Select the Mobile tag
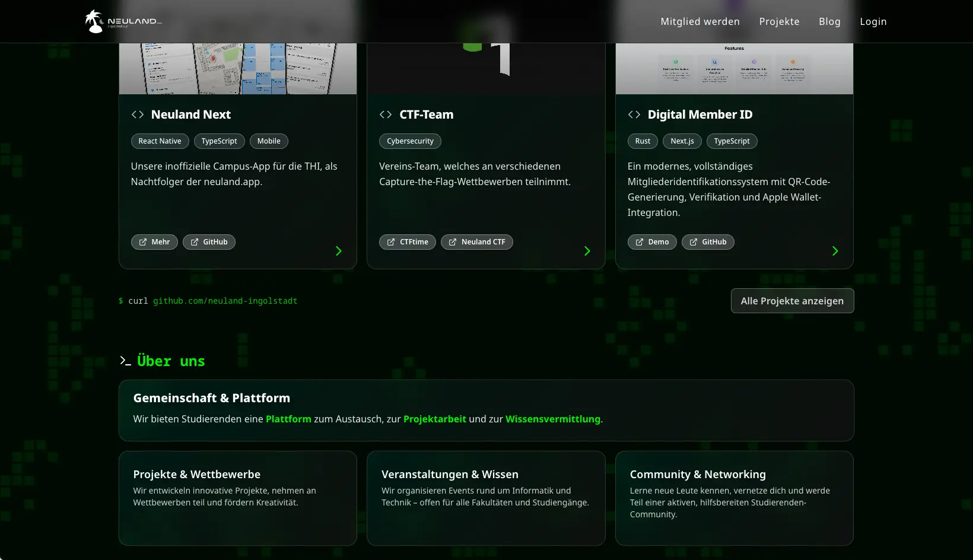This screenshot has width=973, height=560. pyautogui.click(x=269, y=141)
